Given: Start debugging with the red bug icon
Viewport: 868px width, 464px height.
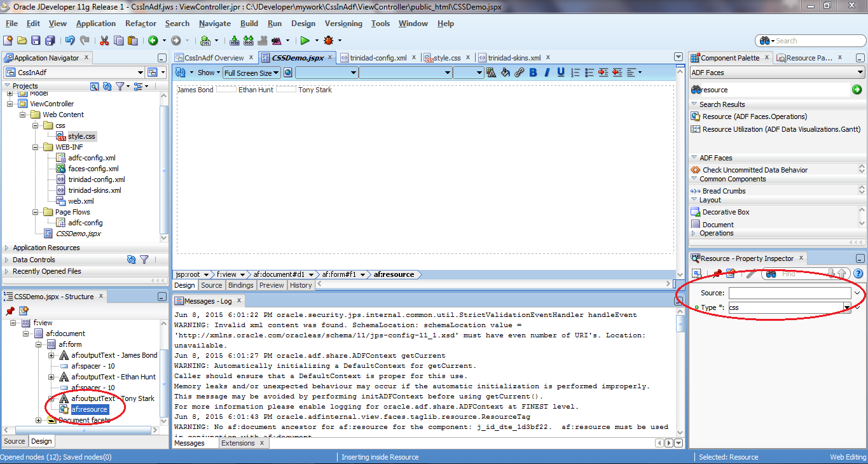Looking at the screenshot, I should point(328,40).
